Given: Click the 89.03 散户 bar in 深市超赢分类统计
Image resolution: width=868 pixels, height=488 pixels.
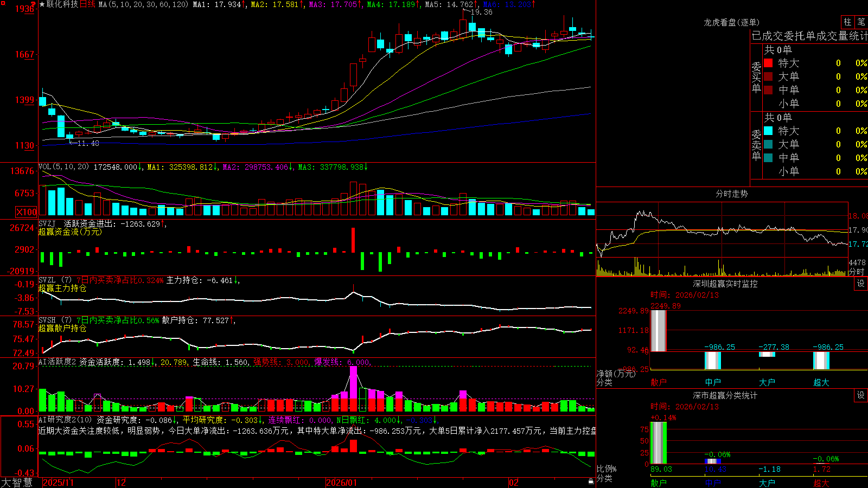Looking at the screenshot, I should [x=659, y=442].
